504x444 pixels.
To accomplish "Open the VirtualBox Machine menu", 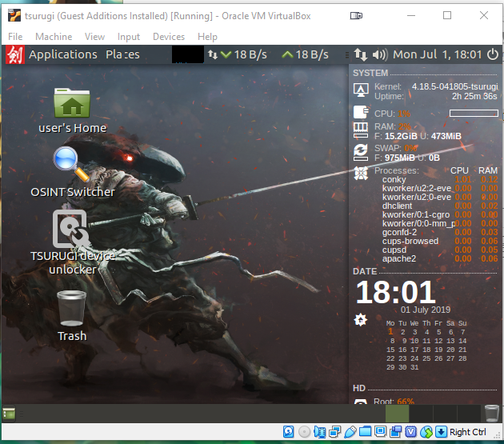I will (x=54, y=37).
